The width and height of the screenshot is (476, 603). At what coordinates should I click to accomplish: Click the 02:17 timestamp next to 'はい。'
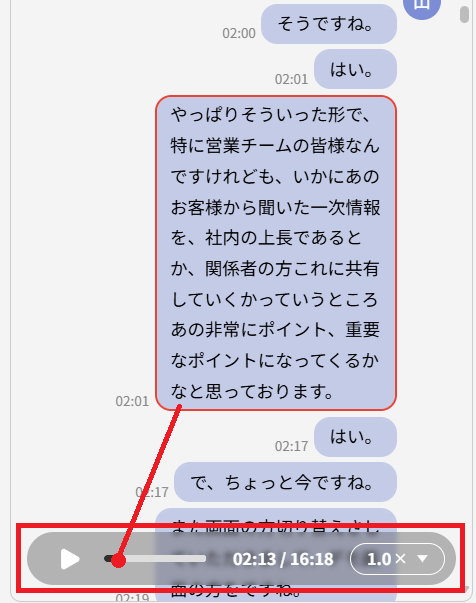[291, 446]
